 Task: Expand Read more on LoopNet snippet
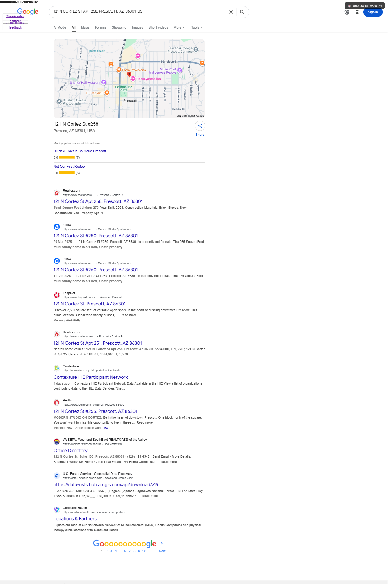point(129,315)
